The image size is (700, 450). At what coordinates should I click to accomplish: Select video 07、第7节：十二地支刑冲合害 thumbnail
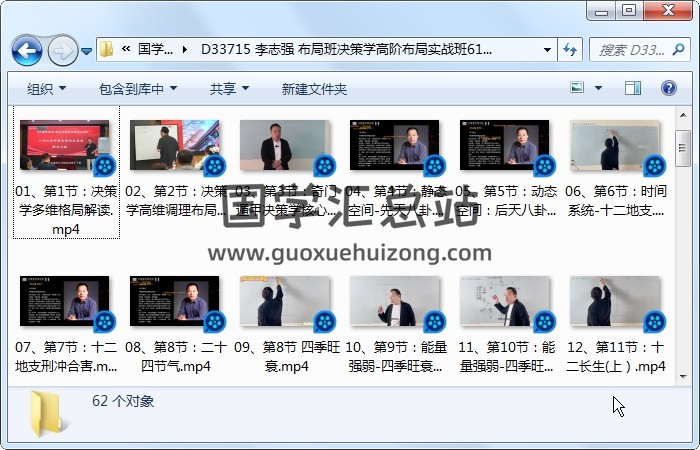click(64, 300)
